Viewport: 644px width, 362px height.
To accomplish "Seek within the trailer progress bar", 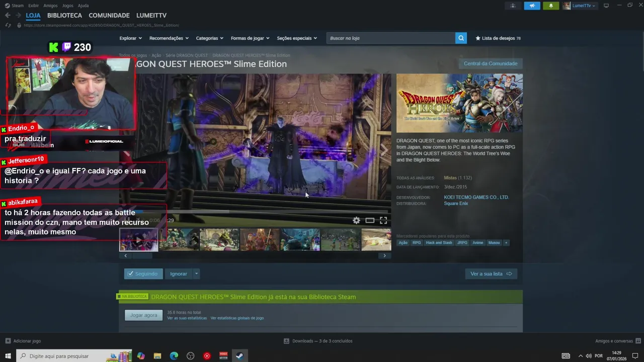I will click(x=255, y=212).
